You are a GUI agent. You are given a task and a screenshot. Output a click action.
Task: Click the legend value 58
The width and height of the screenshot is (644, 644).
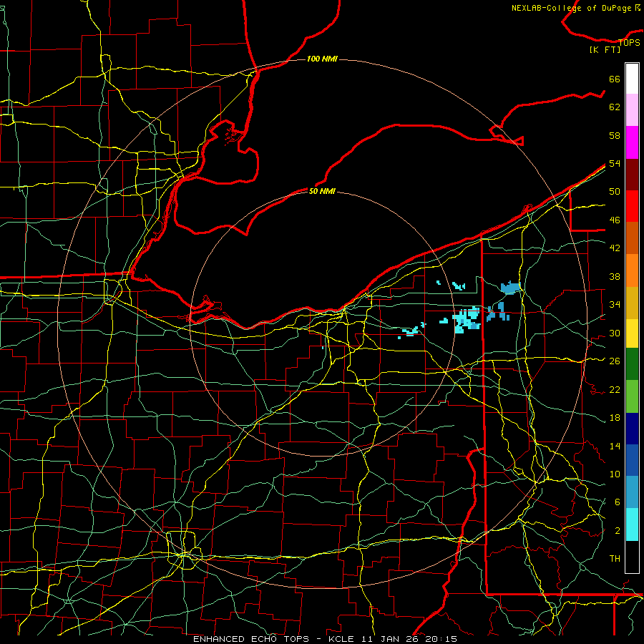tap(615, 135)
